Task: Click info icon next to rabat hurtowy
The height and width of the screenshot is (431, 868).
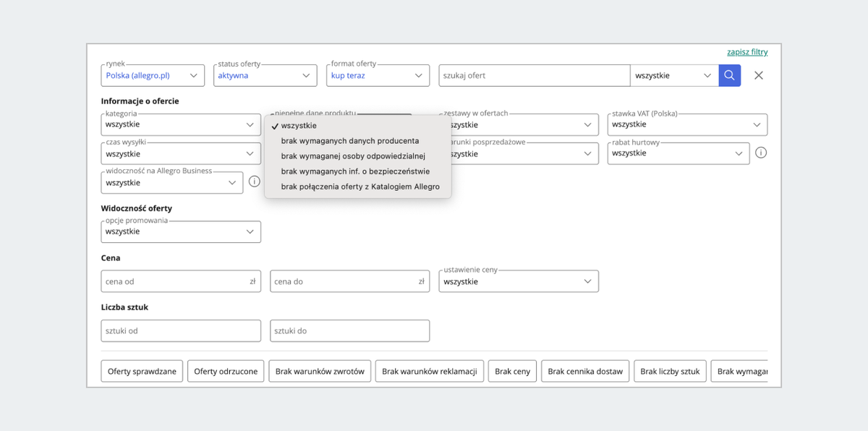Action: tap(760, 153)
